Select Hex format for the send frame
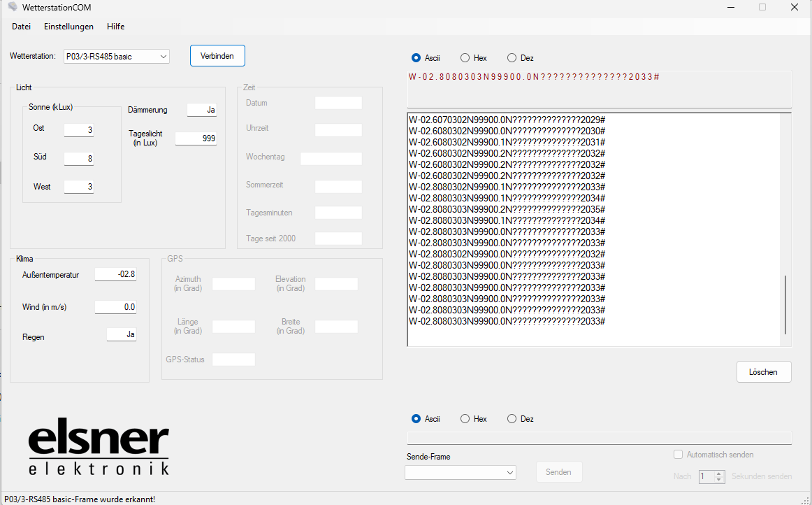 point(465,419)
